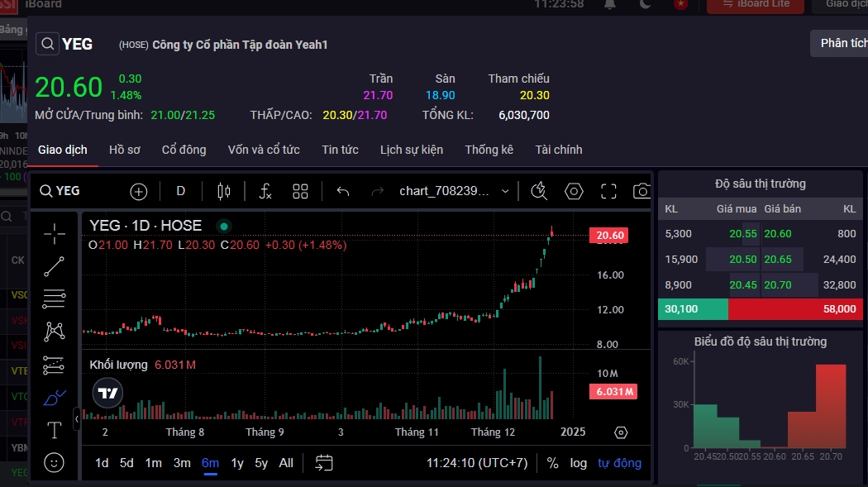
Task: Click the quick search lightning icon
Action: [539, 192]
